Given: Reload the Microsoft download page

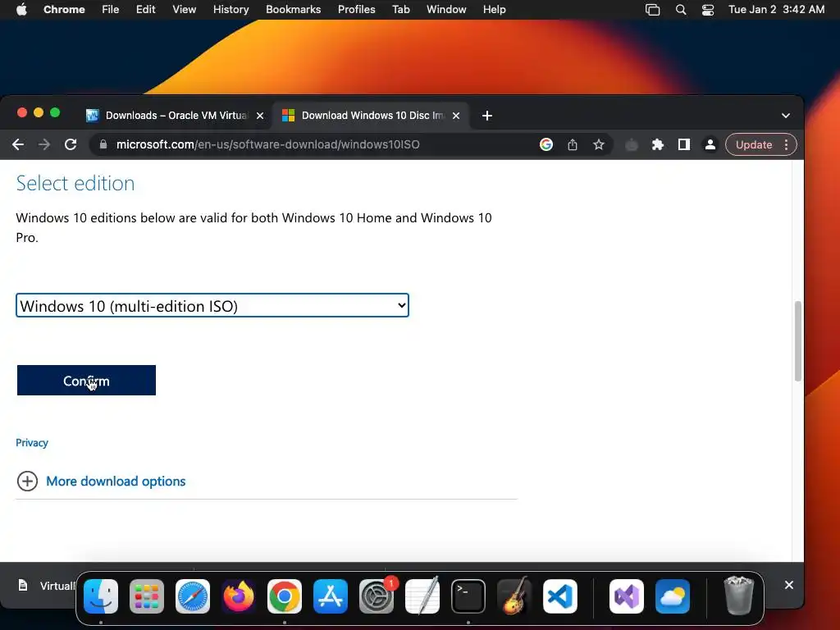Looking at the screenshot, I should click(71, 144).
